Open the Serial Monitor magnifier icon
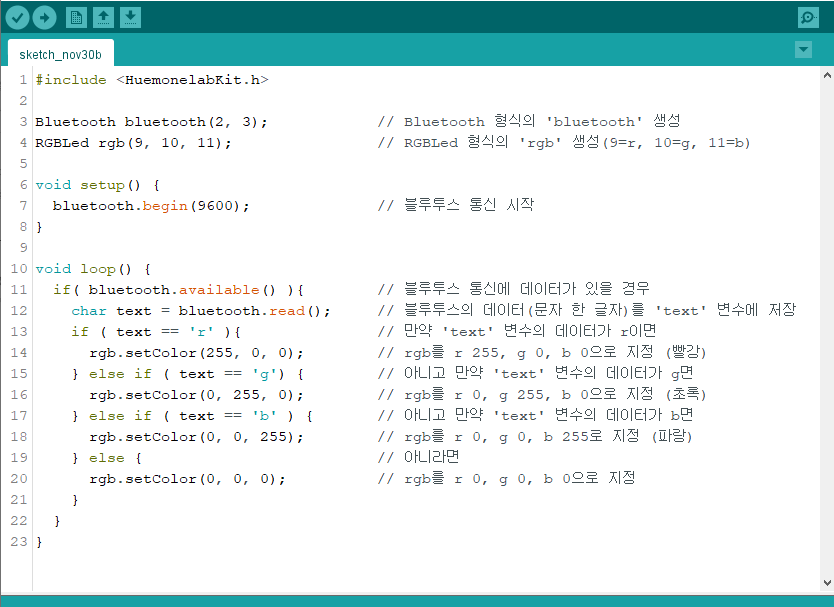 point(808,18)
